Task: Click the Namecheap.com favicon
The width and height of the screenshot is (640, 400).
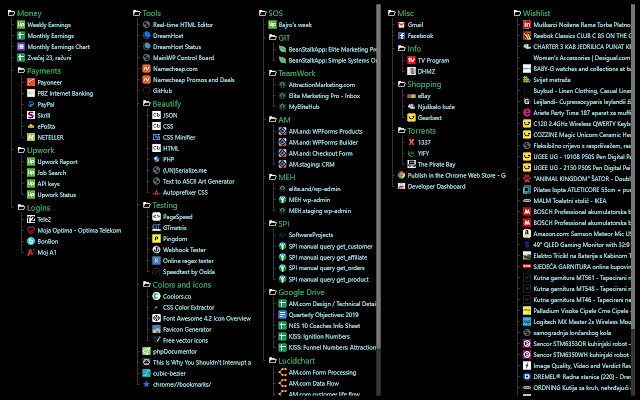Action: tap(147, 69)
